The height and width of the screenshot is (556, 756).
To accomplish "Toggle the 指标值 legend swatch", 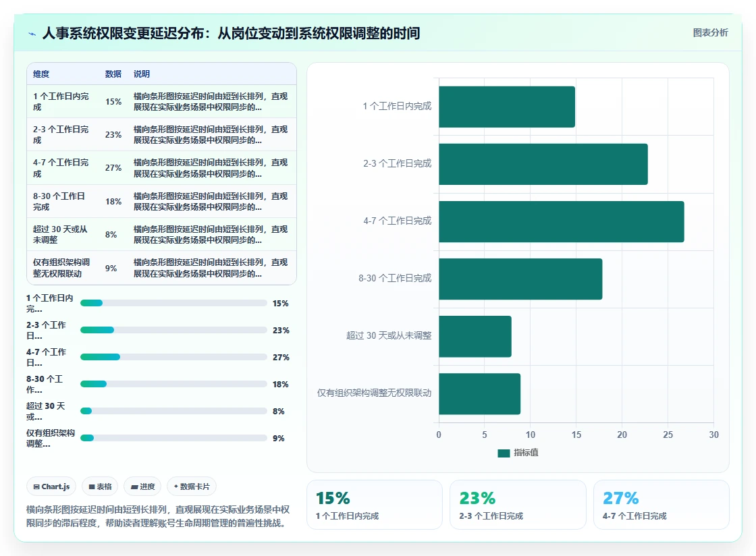I will (x=504, y=453).
